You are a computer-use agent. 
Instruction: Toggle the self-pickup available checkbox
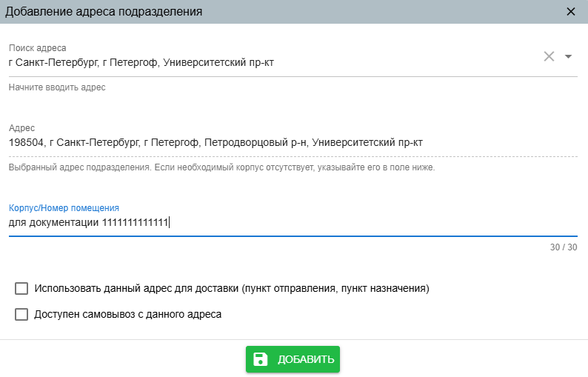point(21,314)
